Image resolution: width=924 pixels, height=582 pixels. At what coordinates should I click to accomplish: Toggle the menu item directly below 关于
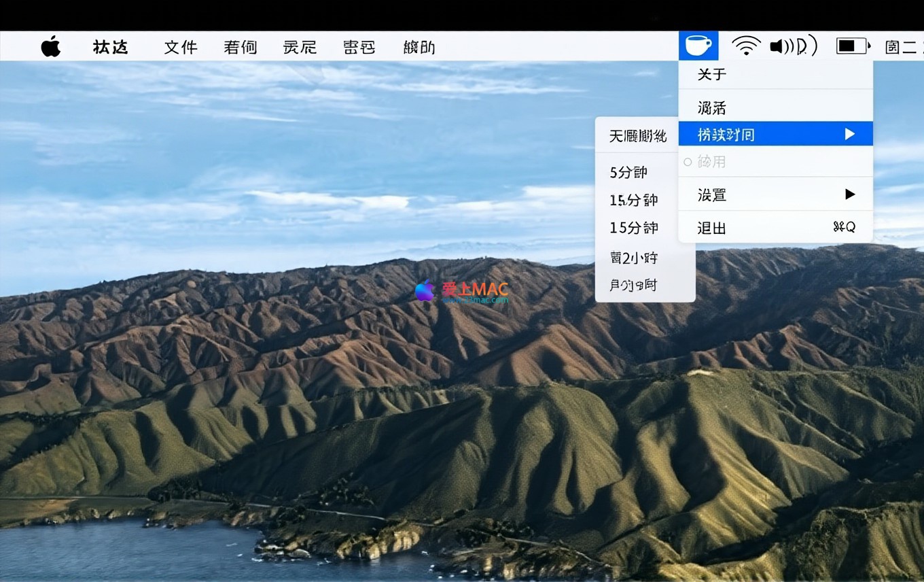click(x=711, y=108)
